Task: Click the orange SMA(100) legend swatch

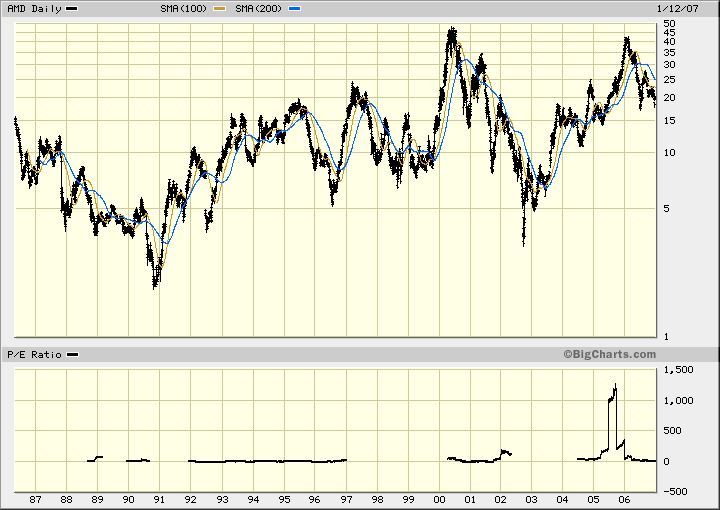Action: 220,9
